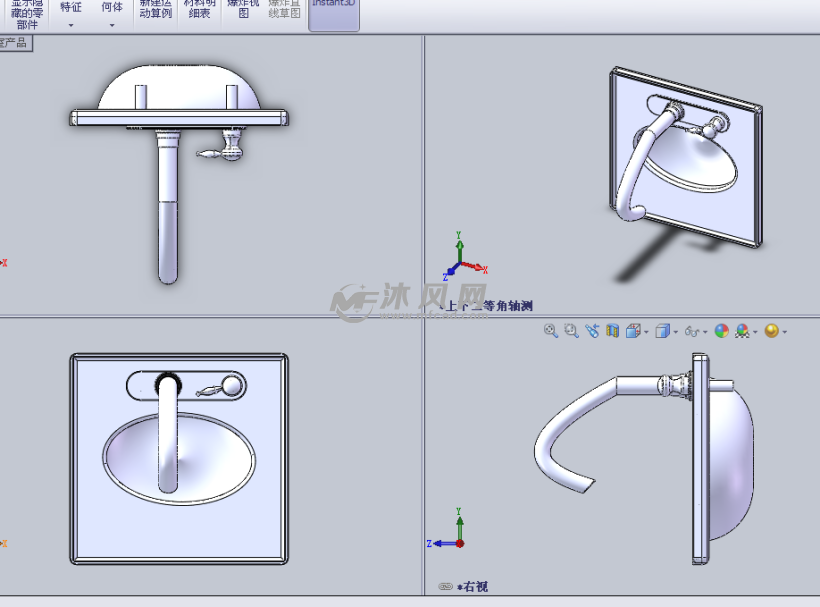Activate the Section View tool
The width and height of the screenshot is (820, 607).
[612, 330]
